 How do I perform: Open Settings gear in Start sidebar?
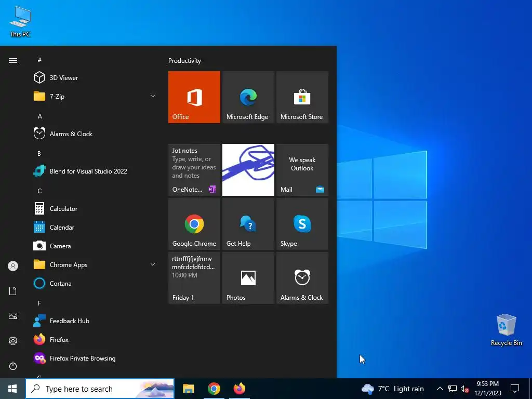13,341
